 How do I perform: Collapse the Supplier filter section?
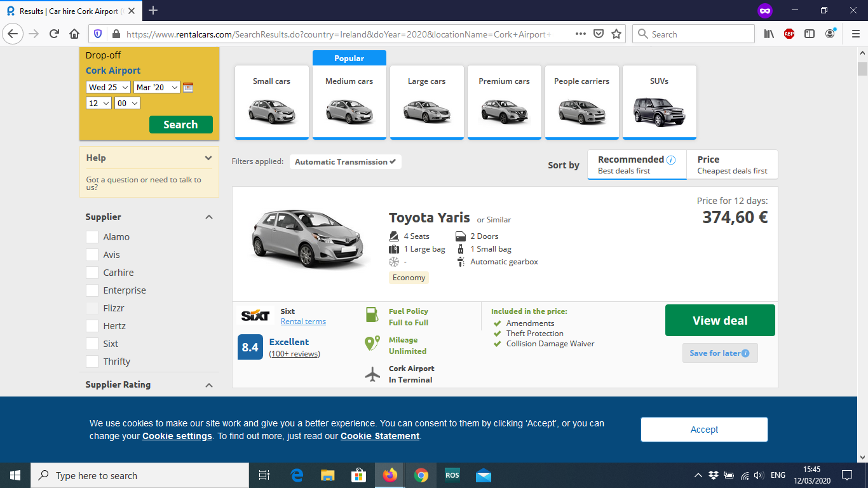click(x=209, y=217)
